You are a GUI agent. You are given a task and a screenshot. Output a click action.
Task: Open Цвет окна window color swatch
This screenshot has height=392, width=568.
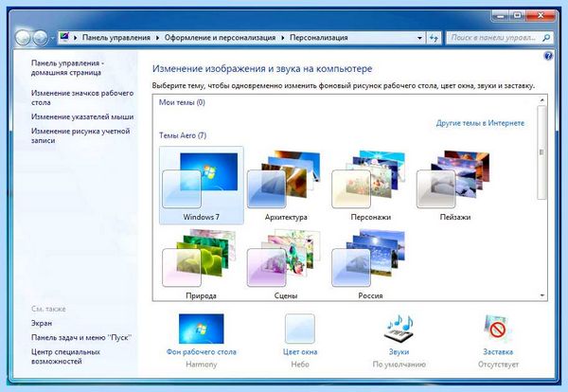pos(300,329)
